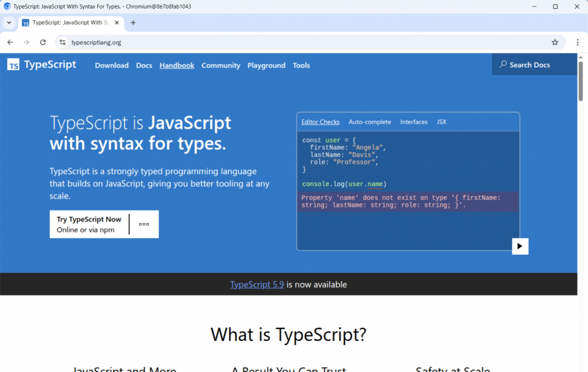Bookmark this page with the star icon
The width and height of the screenshot is (588, 372).
(555, 43)
